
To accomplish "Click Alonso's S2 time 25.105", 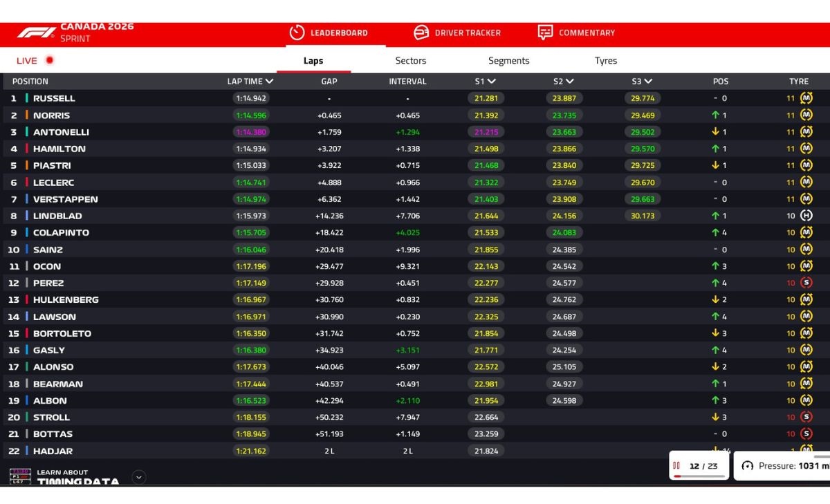I will pos(564,367).
